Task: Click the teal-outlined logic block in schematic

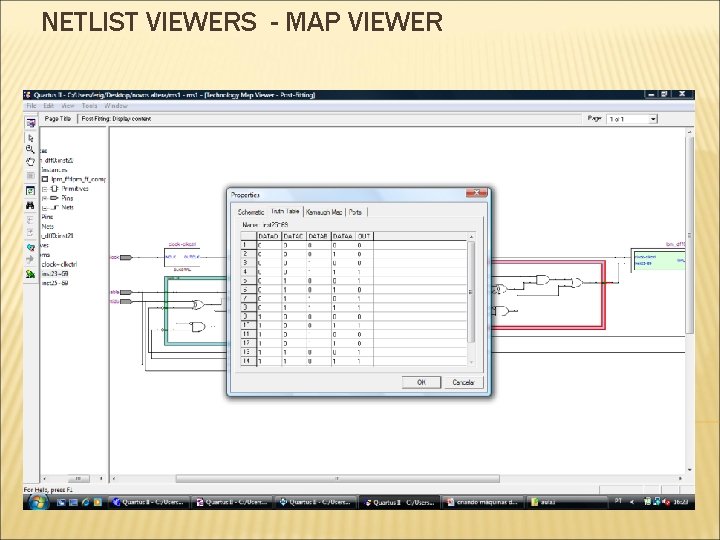Action: pyautogui.click(x=196, y=310)
